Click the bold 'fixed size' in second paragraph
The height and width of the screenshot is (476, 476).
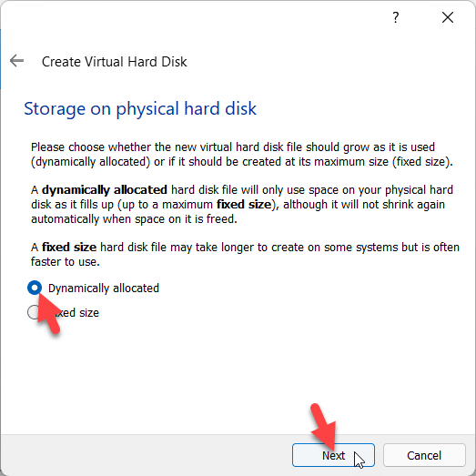tap(244, 204)
